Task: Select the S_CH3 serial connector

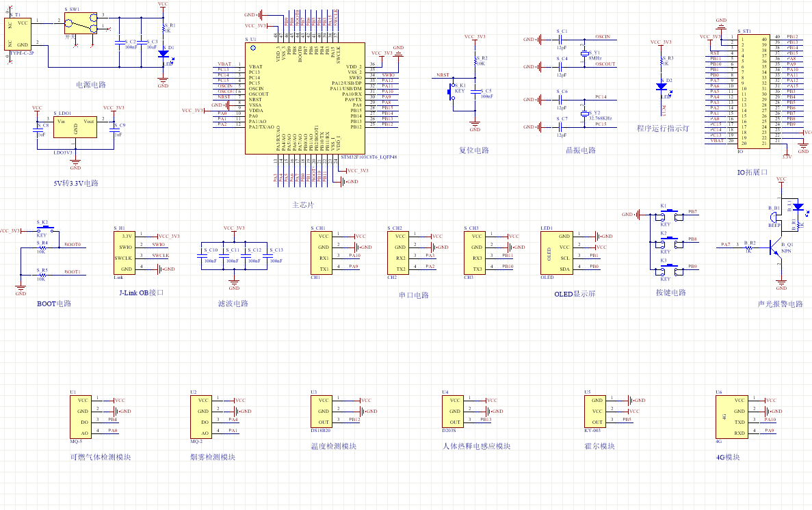Action: pyautogui.click(x=475, y=253)
